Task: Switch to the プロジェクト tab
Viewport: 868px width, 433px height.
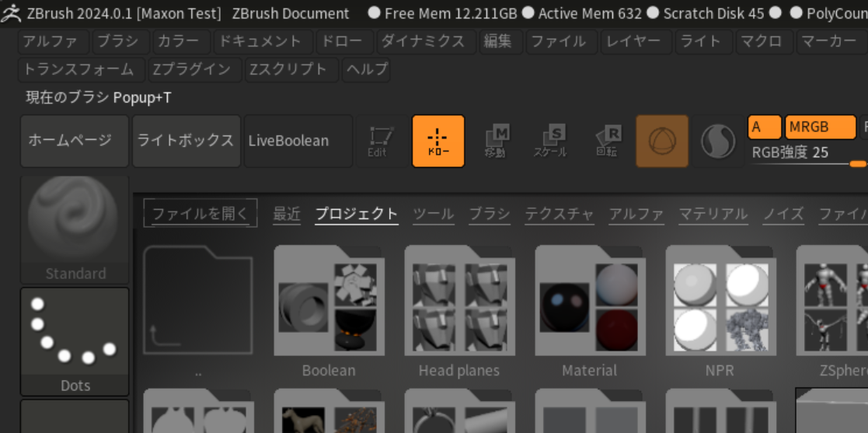Action: (357, 214)
